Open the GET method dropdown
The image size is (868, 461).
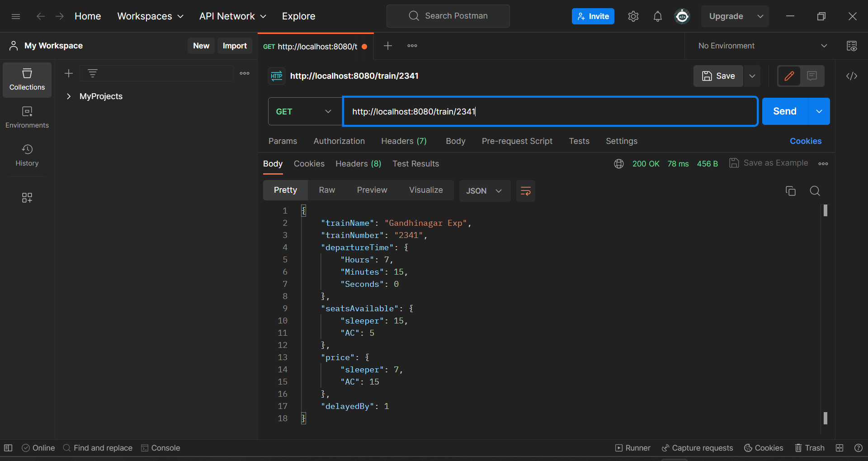304,111
